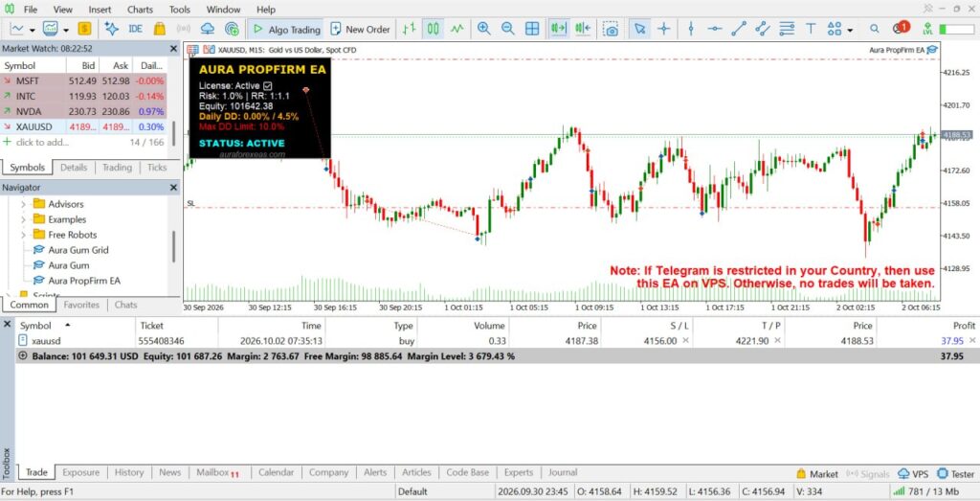Select the equidistant channel tool
980x501 pixels.
[763, 29]
